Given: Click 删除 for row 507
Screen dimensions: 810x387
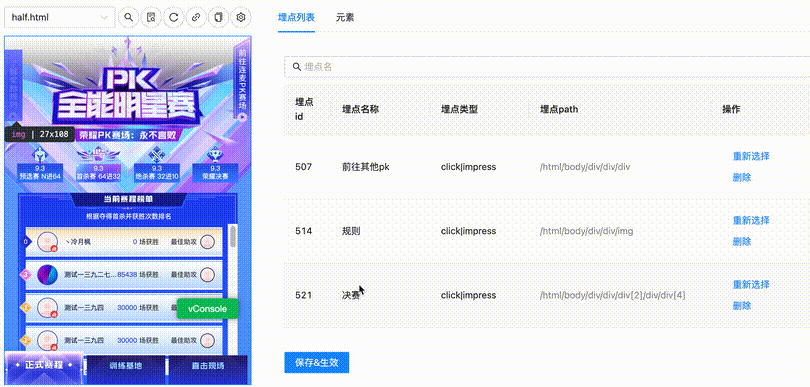Looking at the screenshot, I should coord(742,178).
